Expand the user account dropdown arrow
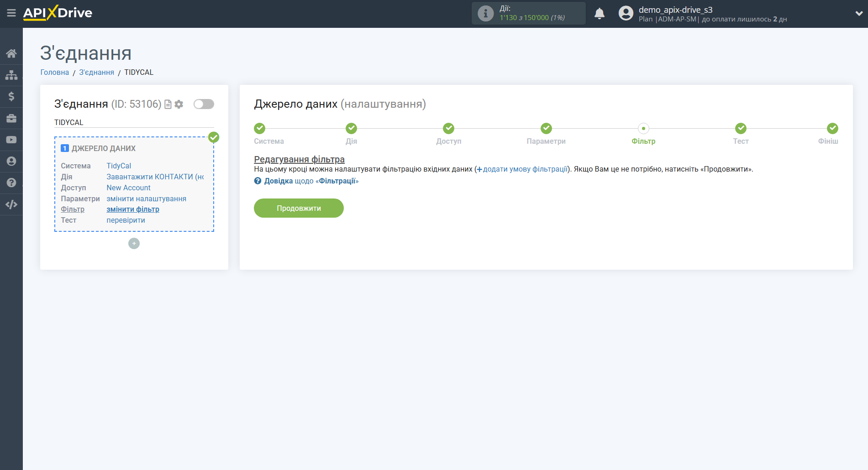The height and width of the screenshot is (470, 868). coord(858,14)
